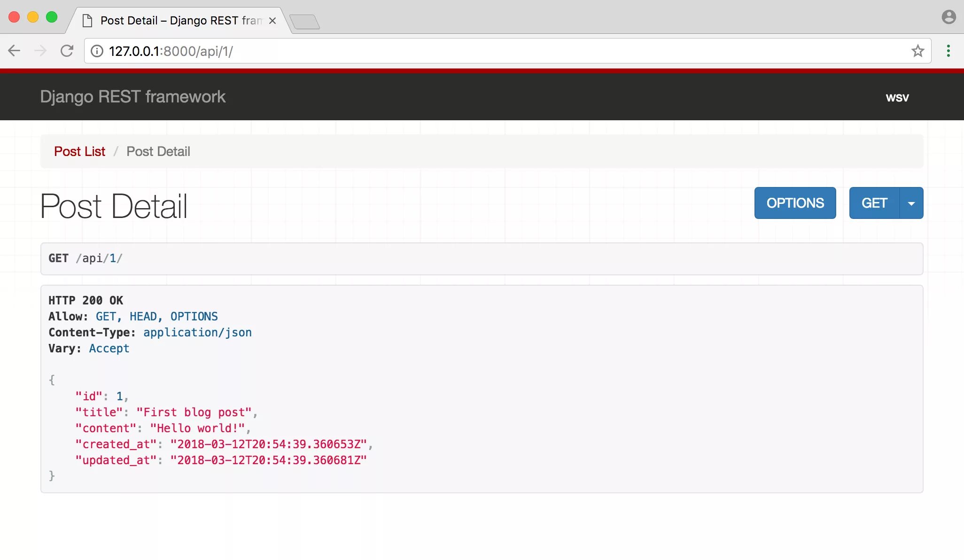Close the Post Detail tab
The width and height of the screenshot is (964, 560).
coord(272,21)
